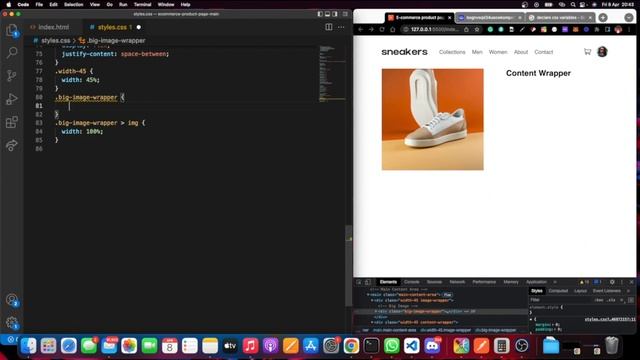Open editor More Actions ellipsis menu
The height and width of the screenshot is (360, 640).
coord(341,27)
